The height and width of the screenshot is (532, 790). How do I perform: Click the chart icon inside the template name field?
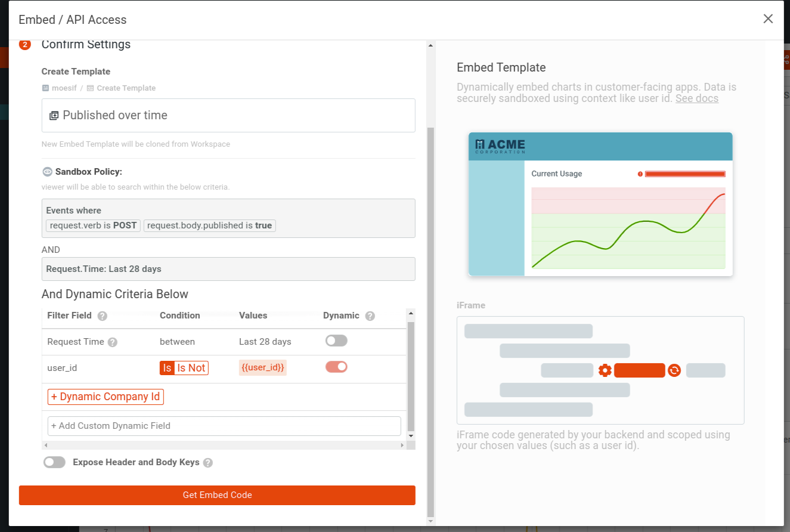tap(54, 115)
